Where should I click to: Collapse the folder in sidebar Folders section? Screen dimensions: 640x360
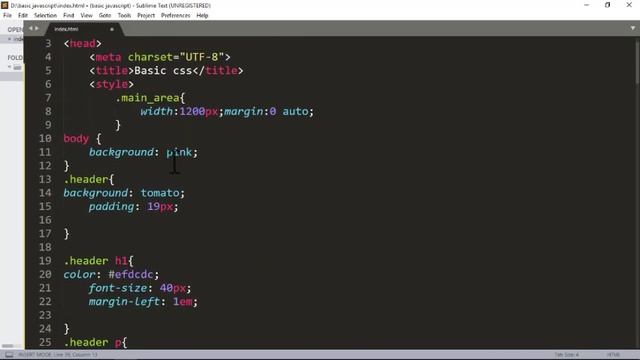9,67
